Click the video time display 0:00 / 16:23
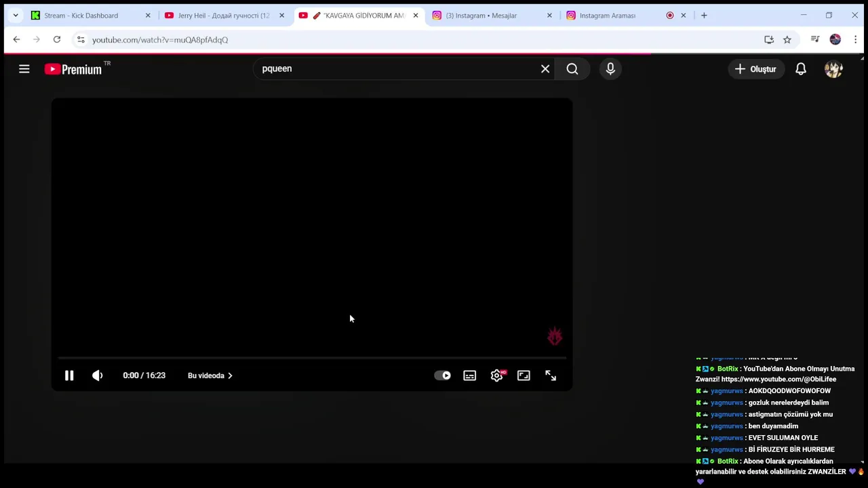Image resolution: width=868 pixels, height=488 pixels. [x=144, y=375]
